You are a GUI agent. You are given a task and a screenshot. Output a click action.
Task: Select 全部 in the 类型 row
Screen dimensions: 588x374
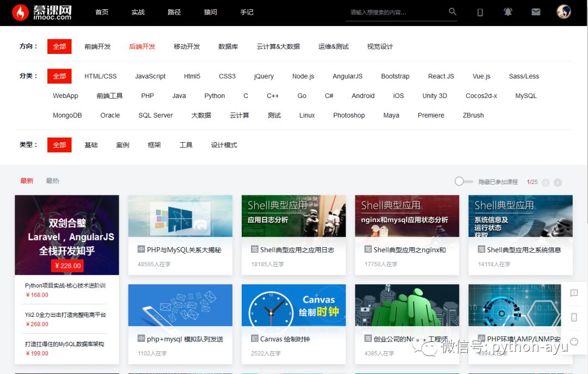[59, 145]
